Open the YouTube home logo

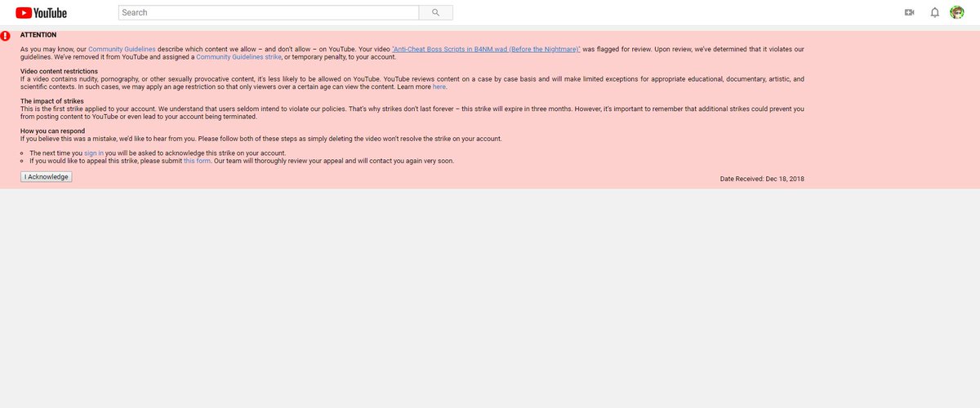(41, 12)
